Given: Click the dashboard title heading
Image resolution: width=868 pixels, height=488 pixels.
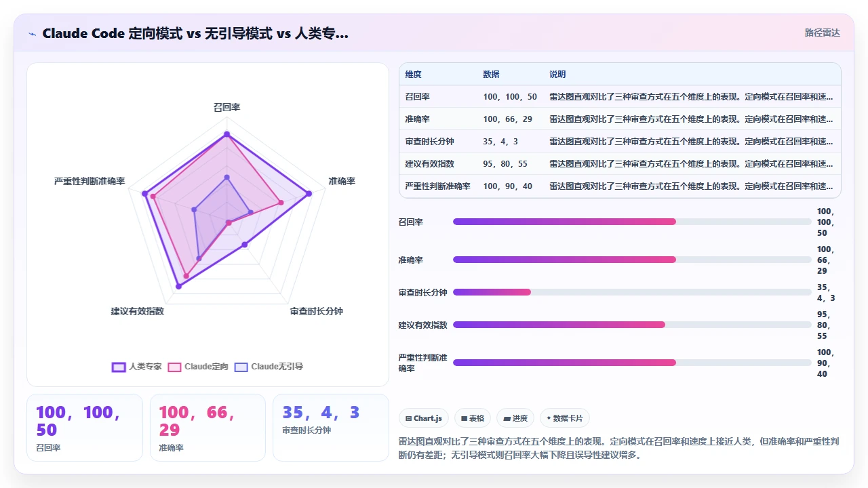Looking at the screenshot, I should tap(195, 33).
